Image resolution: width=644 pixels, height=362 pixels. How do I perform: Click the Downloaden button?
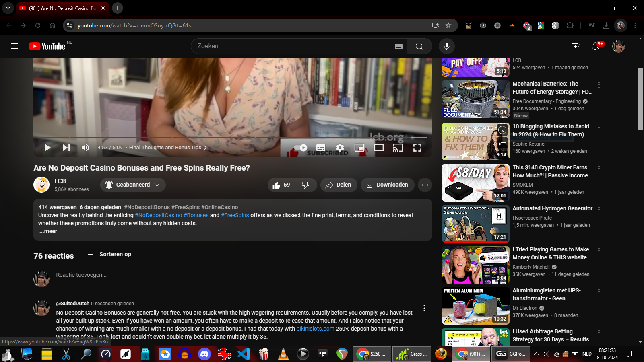[x=387, y=185]
